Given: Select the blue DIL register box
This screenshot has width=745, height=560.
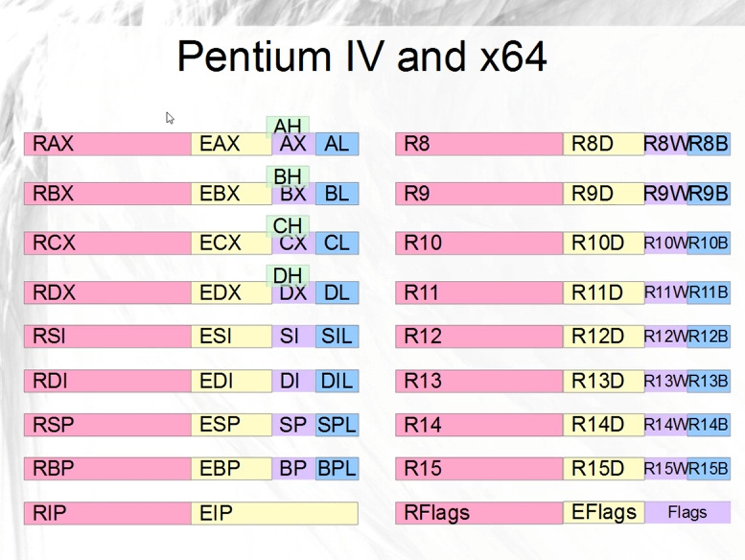Looking at the screenshot, I should (x=337, y=381).
